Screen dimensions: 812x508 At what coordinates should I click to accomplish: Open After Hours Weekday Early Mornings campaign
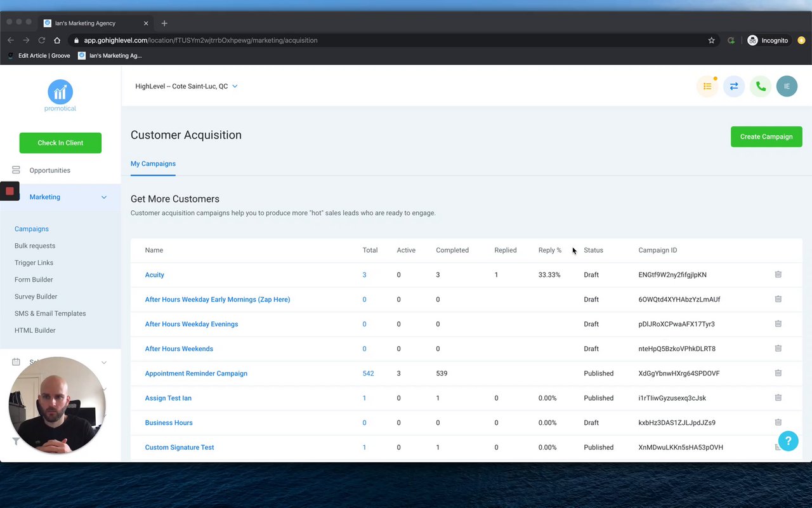218,300
